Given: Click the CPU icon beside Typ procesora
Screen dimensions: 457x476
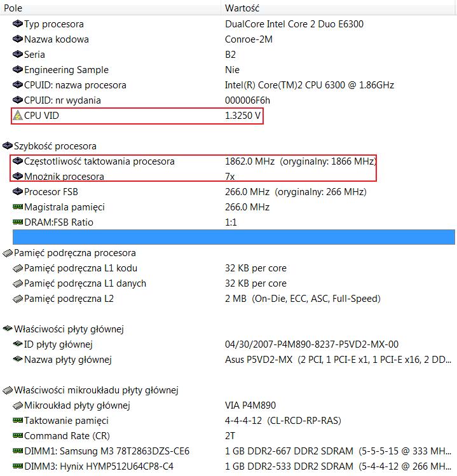Looking at the screenshot, I should pyautogui.click(x=18, y=24).
